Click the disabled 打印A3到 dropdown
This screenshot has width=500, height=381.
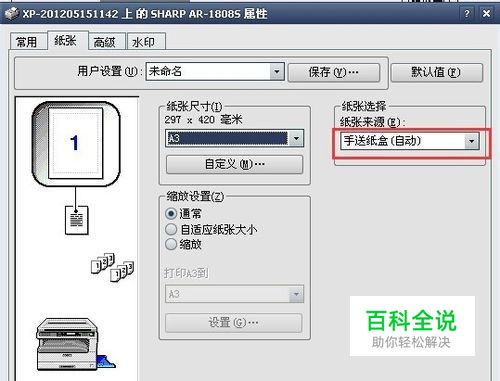[x=234, y=294]
